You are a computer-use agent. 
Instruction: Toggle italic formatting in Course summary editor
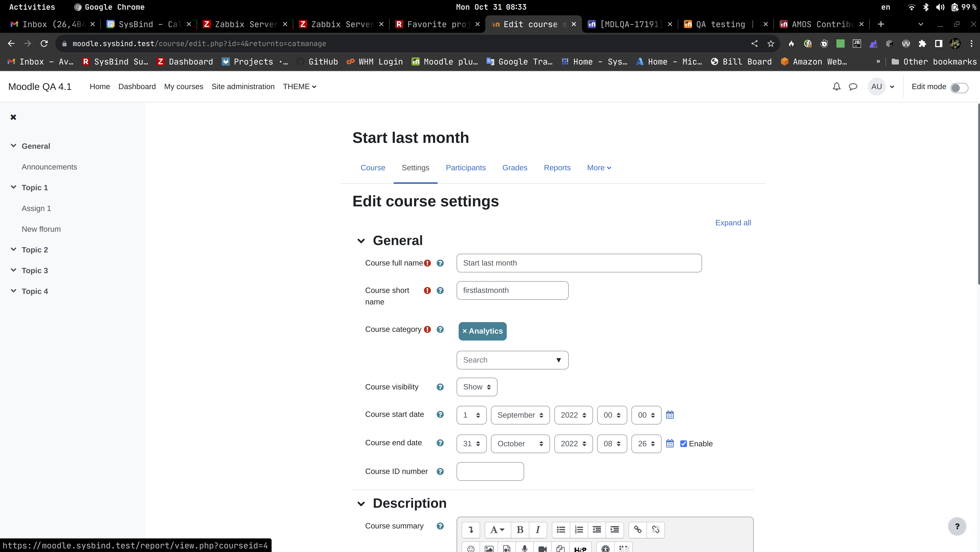538,529
